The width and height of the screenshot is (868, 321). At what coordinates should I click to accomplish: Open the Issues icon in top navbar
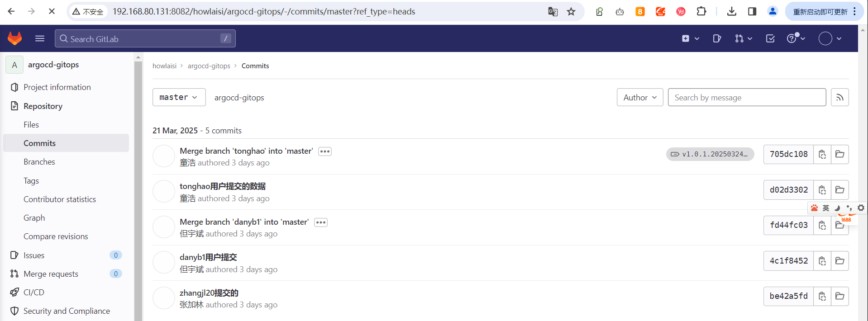pyautogui.click(x=716, y=38)
